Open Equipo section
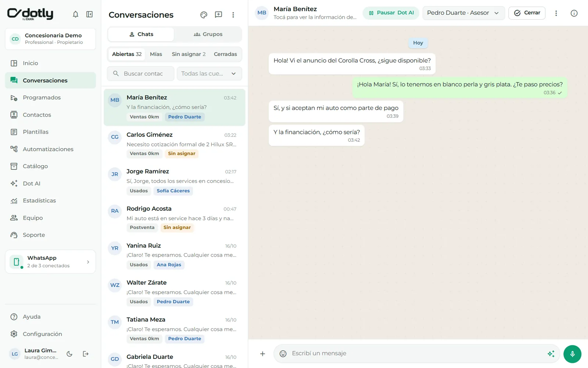The height and width of the screenshot is (368, 588). pos(50,218)
